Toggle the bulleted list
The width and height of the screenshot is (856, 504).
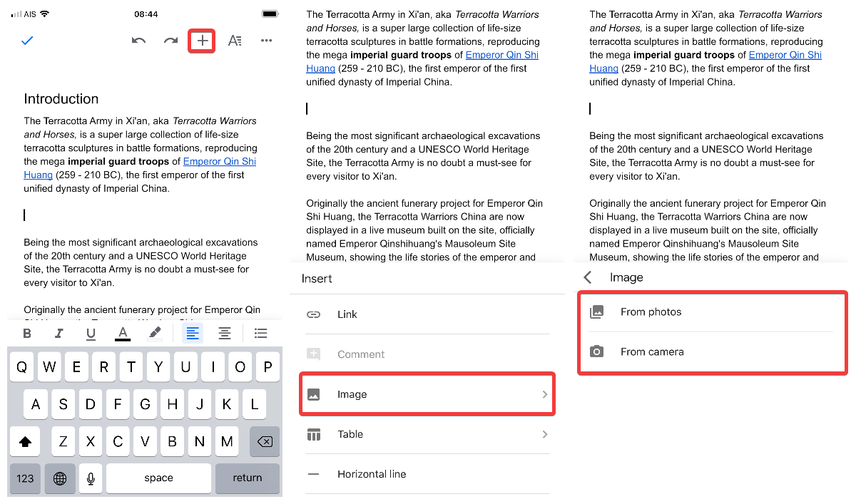[x=261, y=333]
